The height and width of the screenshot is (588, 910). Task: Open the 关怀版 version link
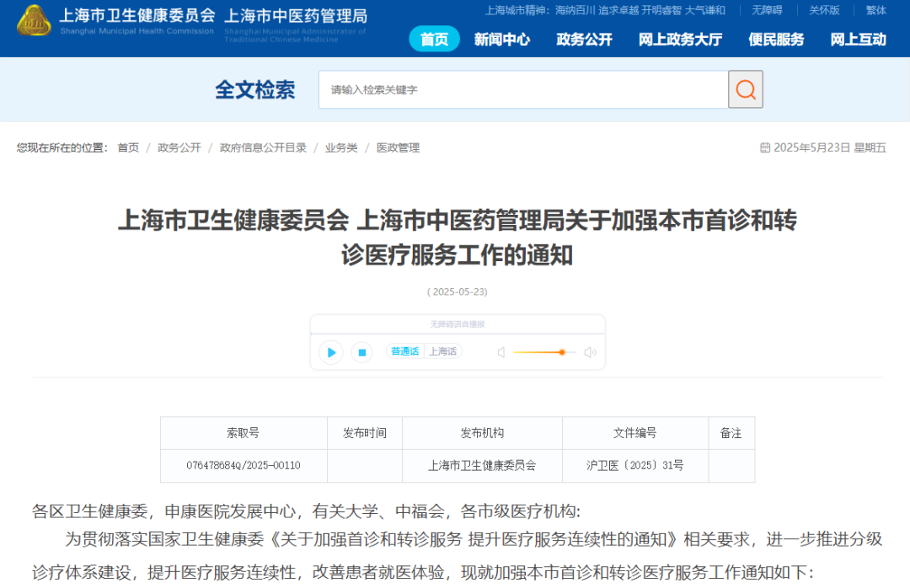(x=823, y=10)
